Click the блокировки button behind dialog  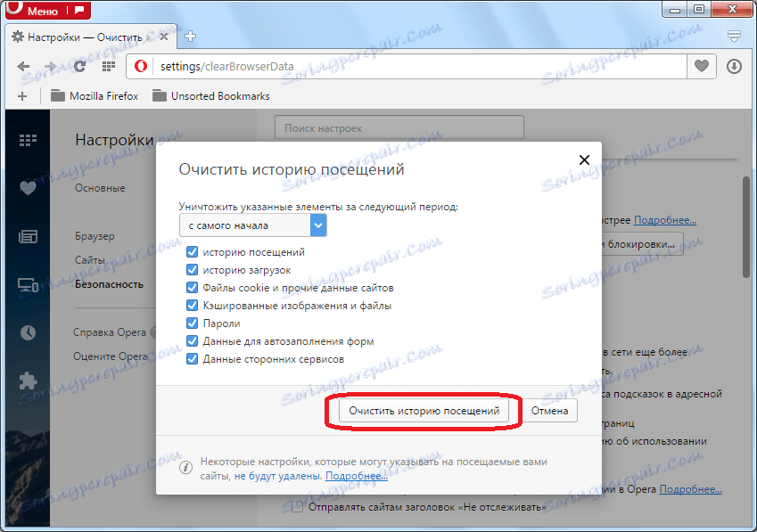pyautogui.click(x=642, y=244)
